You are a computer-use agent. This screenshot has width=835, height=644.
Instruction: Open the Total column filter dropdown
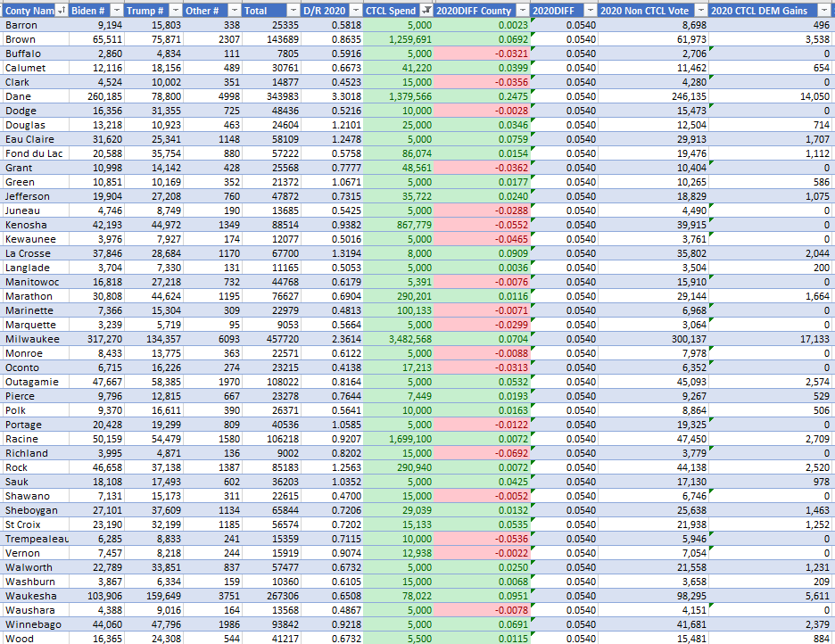(293, 11)
